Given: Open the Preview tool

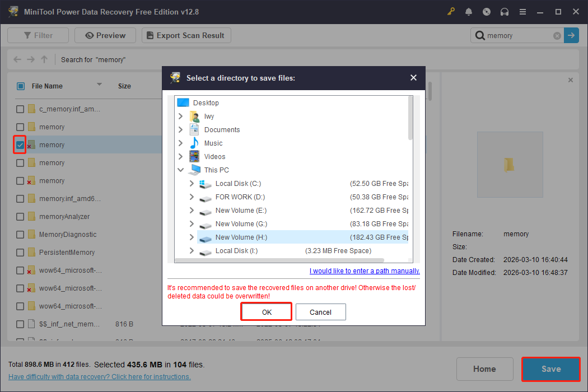Looking at the screenshot, I should [x=105, y=35].
